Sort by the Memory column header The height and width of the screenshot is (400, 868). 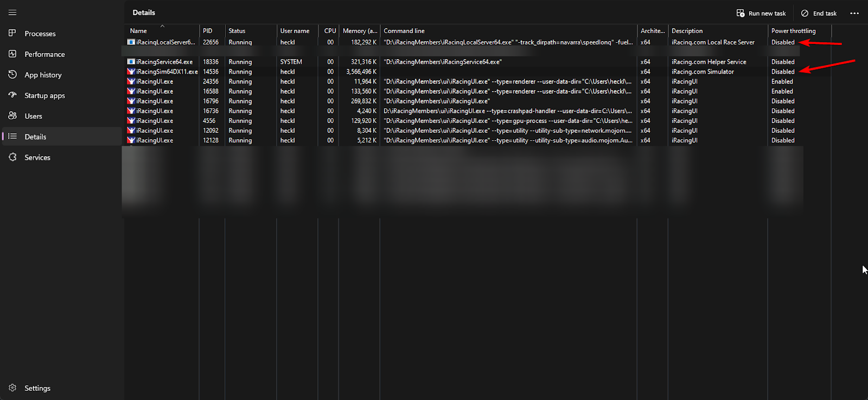(x=360, y=31)
